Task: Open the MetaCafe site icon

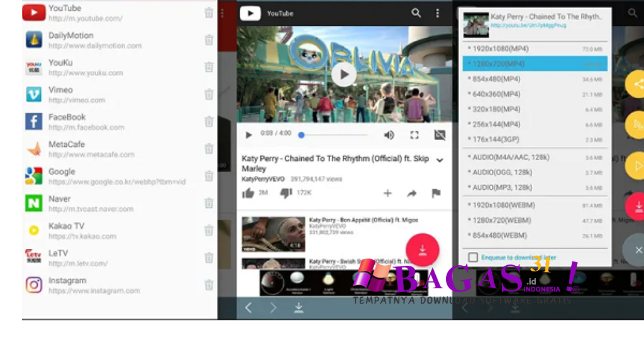Action: tap(34, 149)
